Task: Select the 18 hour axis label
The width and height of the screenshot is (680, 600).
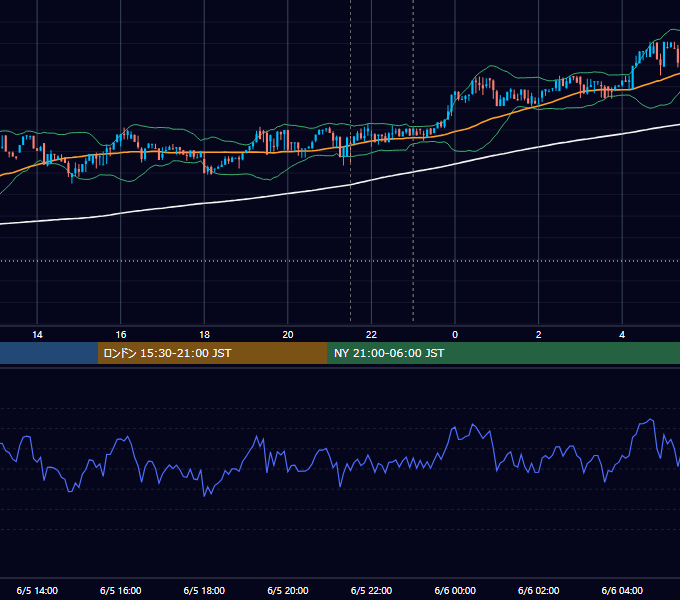Action: [204, 335]
